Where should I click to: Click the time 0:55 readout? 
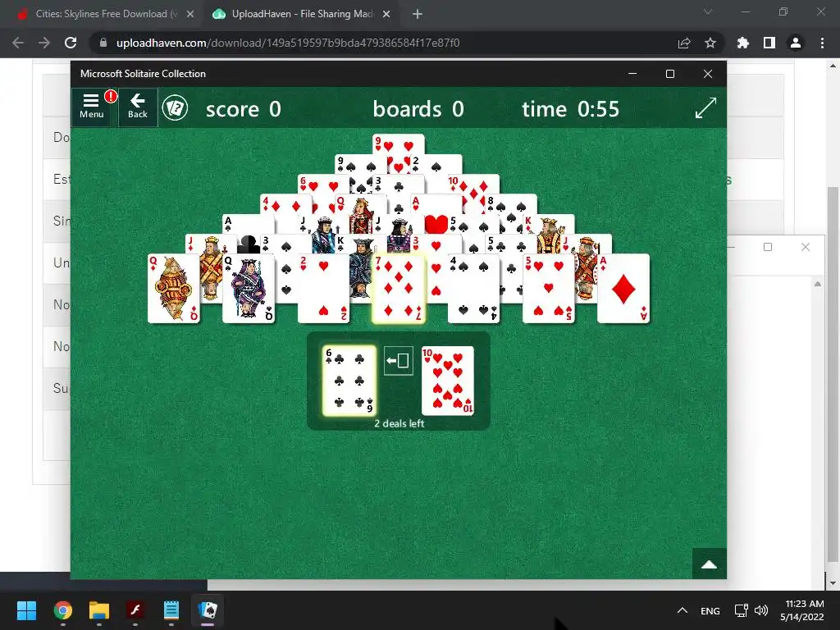coord(571,109)
